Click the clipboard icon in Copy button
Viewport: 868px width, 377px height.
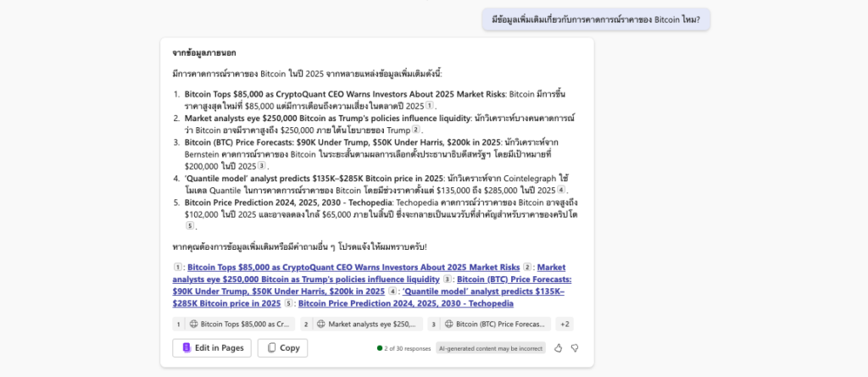pyautogui.click(x=272, y=347)
